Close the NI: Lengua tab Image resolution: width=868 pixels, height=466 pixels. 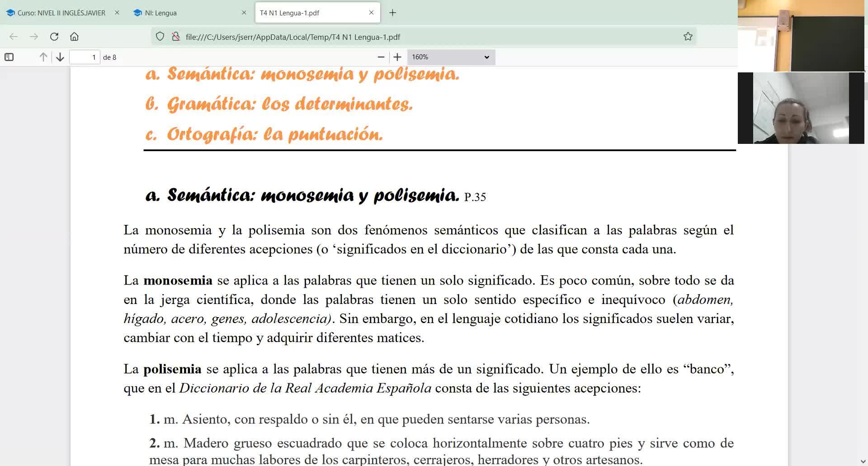coord(244,13)
